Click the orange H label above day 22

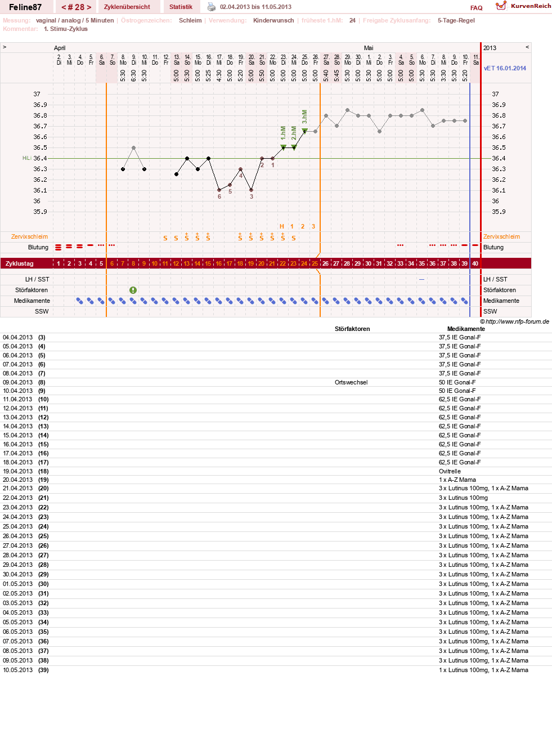click(281, 226)
